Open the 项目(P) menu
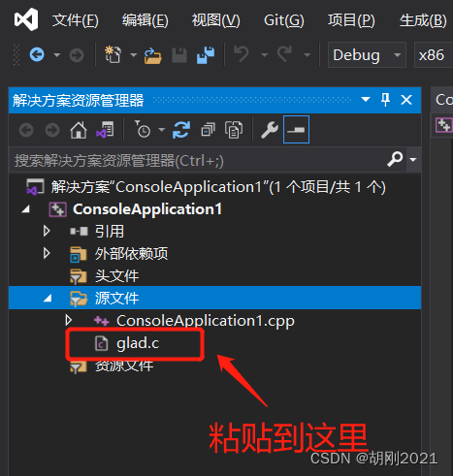This screenshot has width=453, height=476. click(x=351, y=20)
